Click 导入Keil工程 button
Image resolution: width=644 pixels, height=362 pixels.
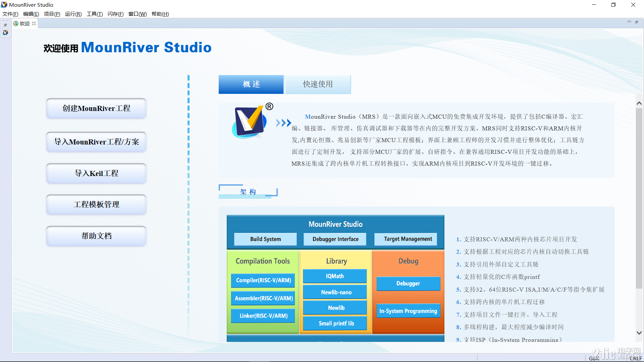pyautogui.click(x=96, y=173)
